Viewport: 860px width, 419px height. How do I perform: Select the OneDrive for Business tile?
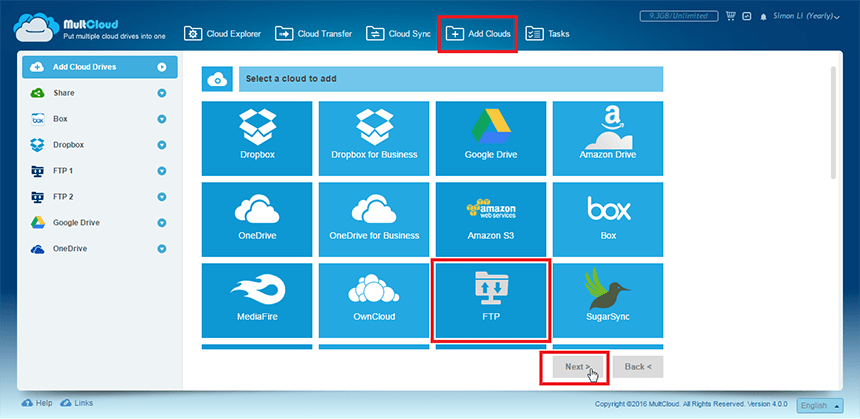[x=374, y=219]
